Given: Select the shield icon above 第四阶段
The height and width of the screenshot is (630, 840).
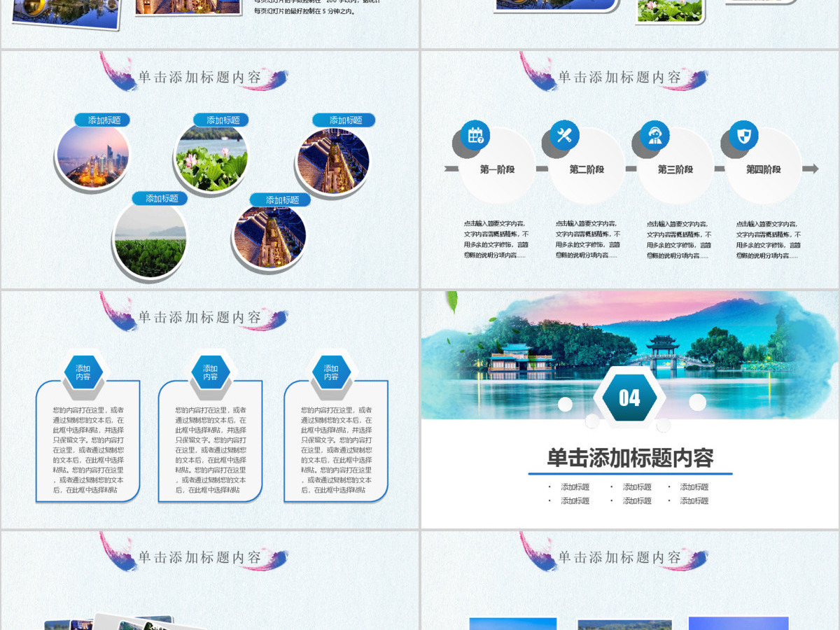Looking at the screenshot, I should click(x=743, y=135).
